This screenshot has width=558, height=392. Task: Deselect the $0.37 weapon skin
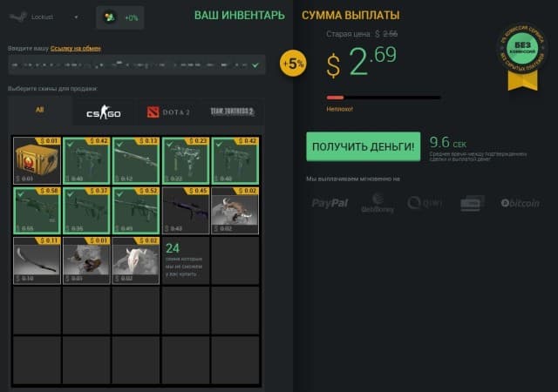[x=86, y=211]
